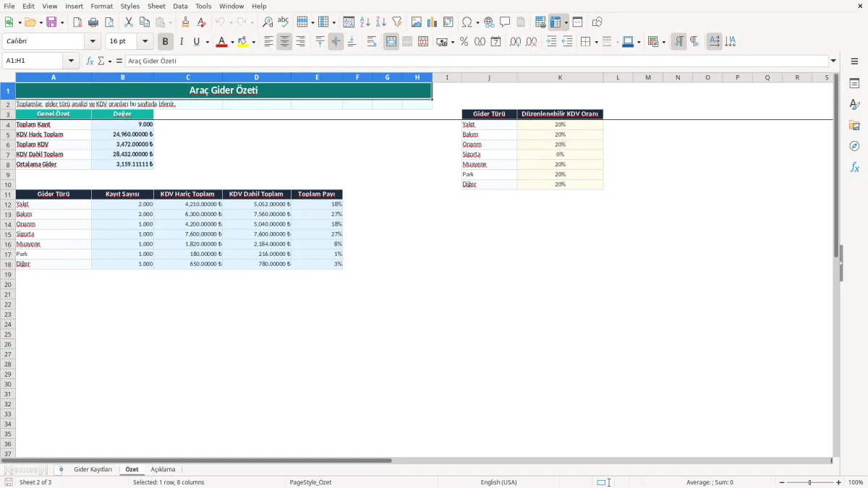
Task: Click the Export as PDF icon
Action: click(x=77, y=22)
